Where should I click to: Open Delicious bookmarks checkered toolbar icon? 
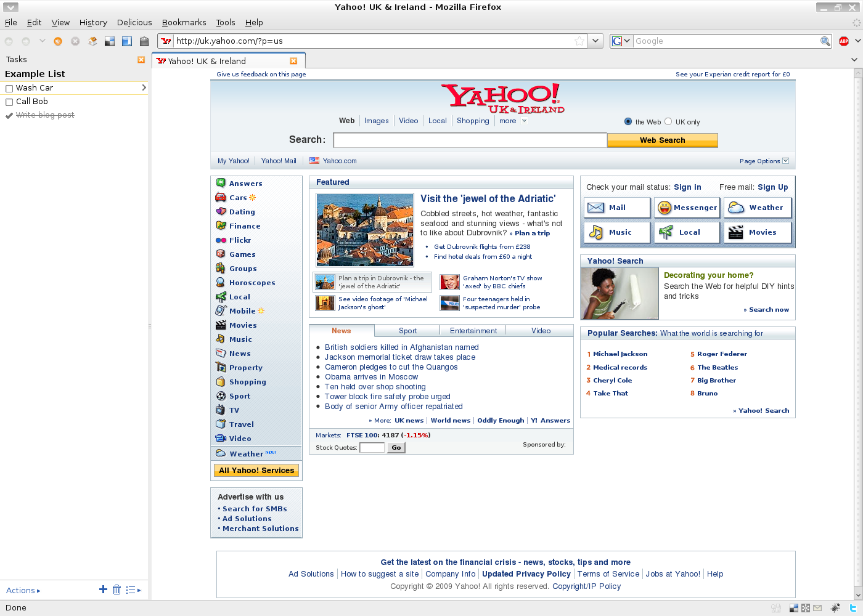coord(110,41)
